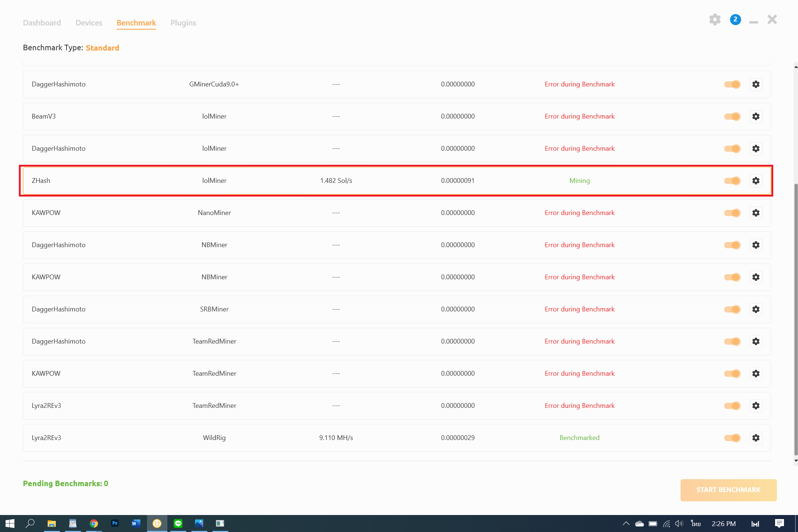798x532 pixels.
Task: Open the notifications badge showing 2
Action: 735,20
